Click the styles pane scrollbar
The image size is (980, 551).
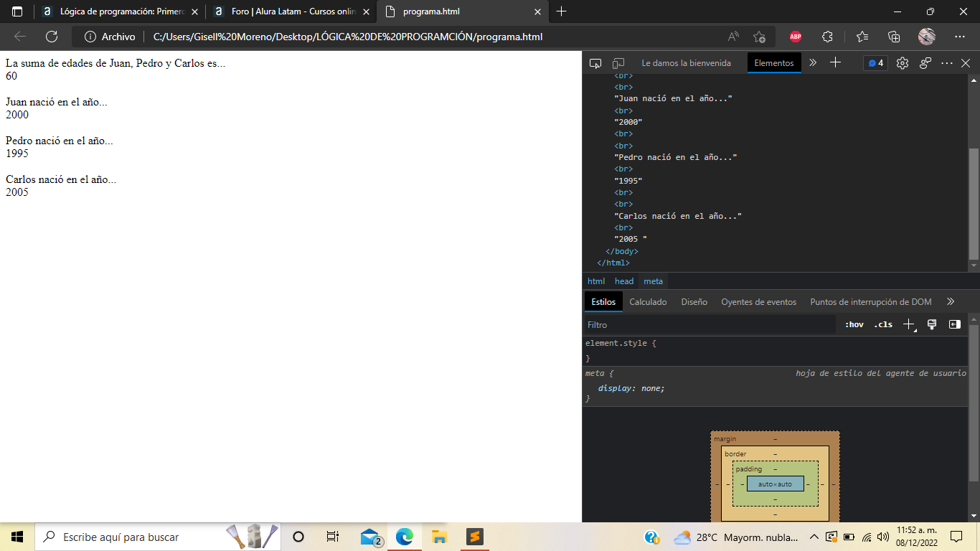coord(974,402)
